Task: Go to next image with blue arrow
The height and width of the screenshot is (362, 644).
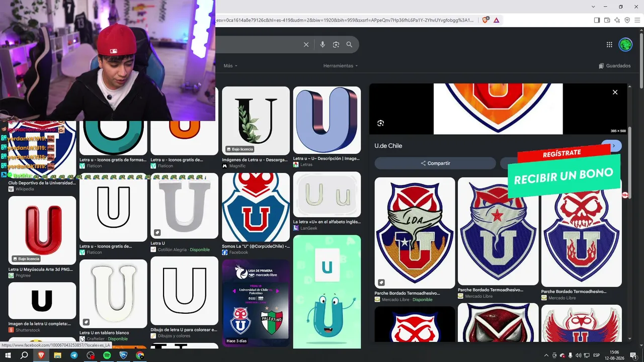Action: [614, 146]
